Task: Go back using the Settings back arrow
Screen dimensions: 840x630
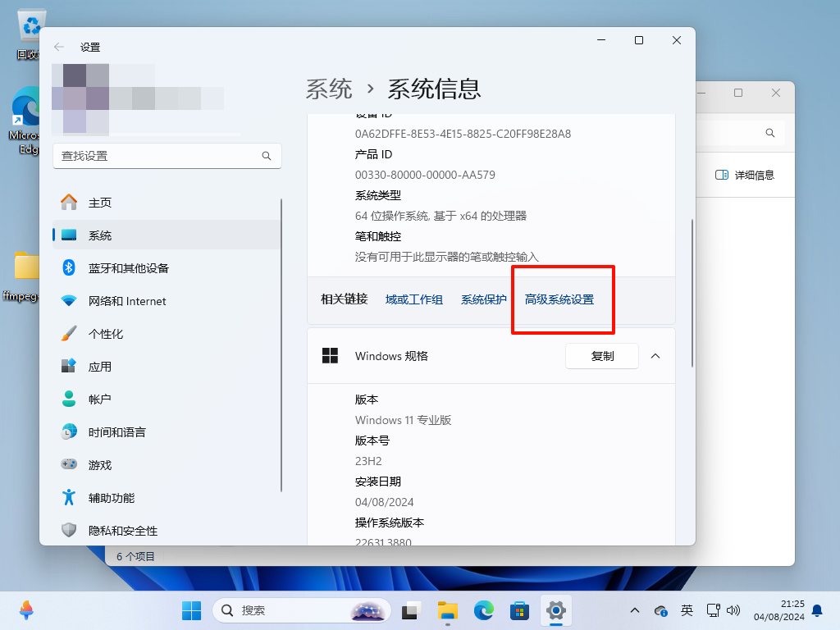Action: 59,47
